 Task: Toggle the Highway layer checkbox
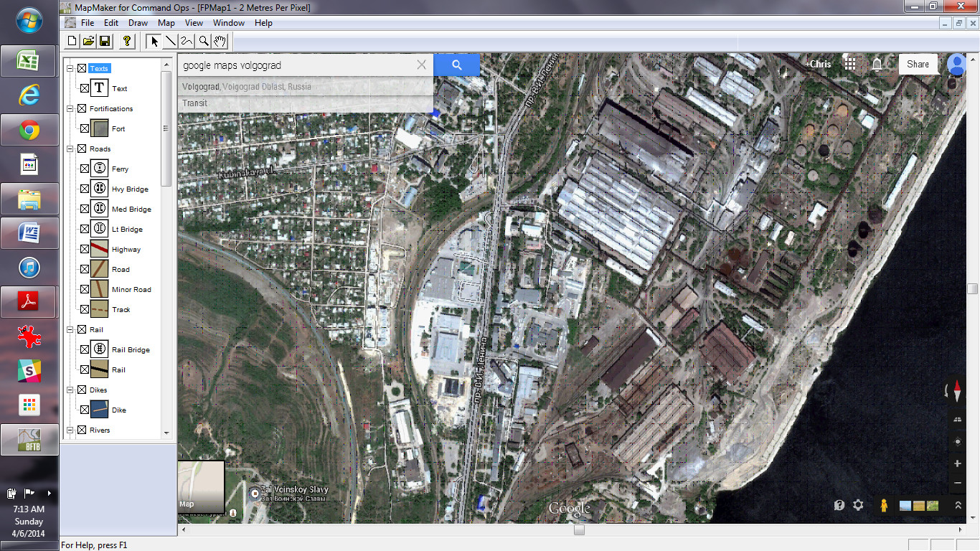pyautogui.click(x=85, y=250)
